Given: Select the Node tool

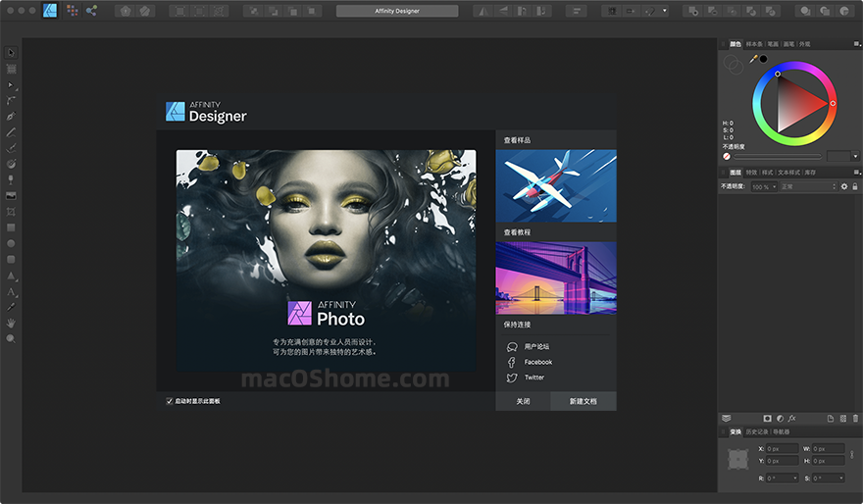Looking at the screenshot, I should pyautogui.click(x=11, y=84).
